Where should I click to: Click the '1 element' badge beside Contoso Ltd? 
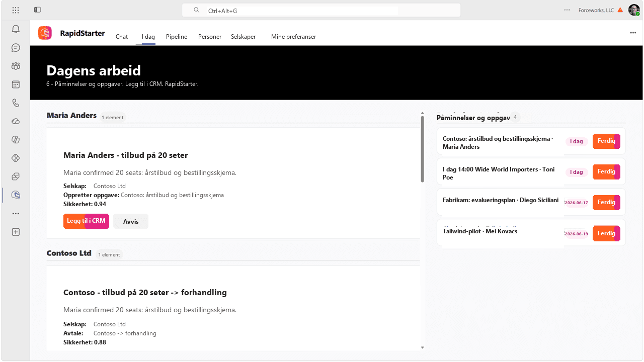tap(109, 254)
